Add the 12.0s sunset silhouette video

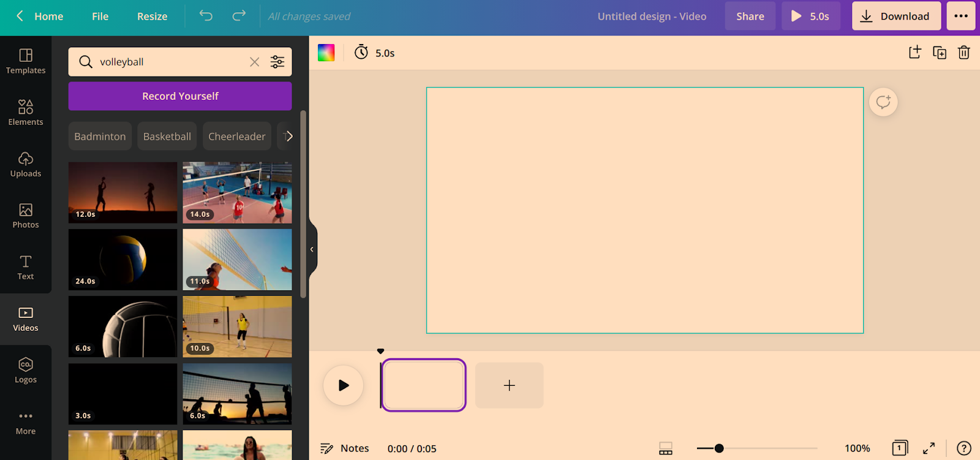click(123, 192)
